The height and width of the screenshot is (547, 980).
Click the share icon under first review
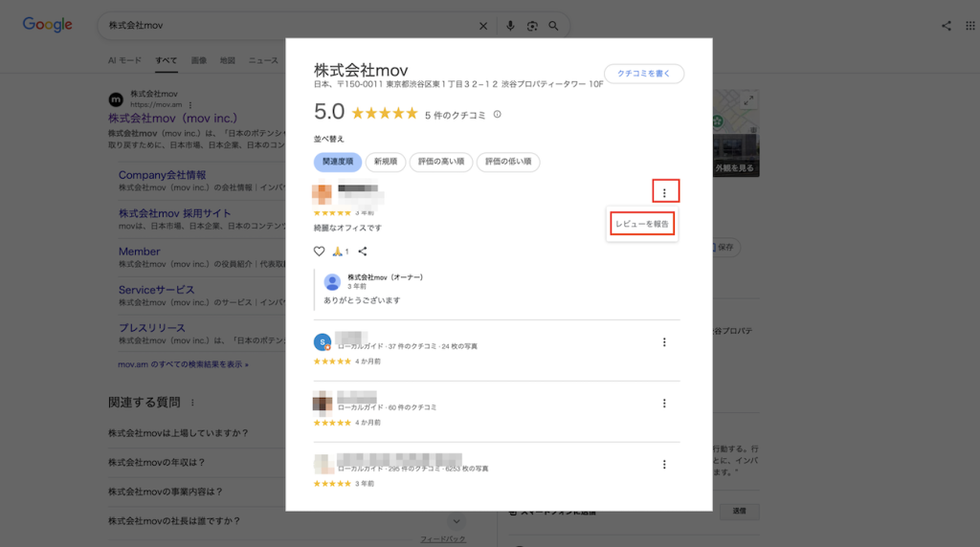point(362,252)
